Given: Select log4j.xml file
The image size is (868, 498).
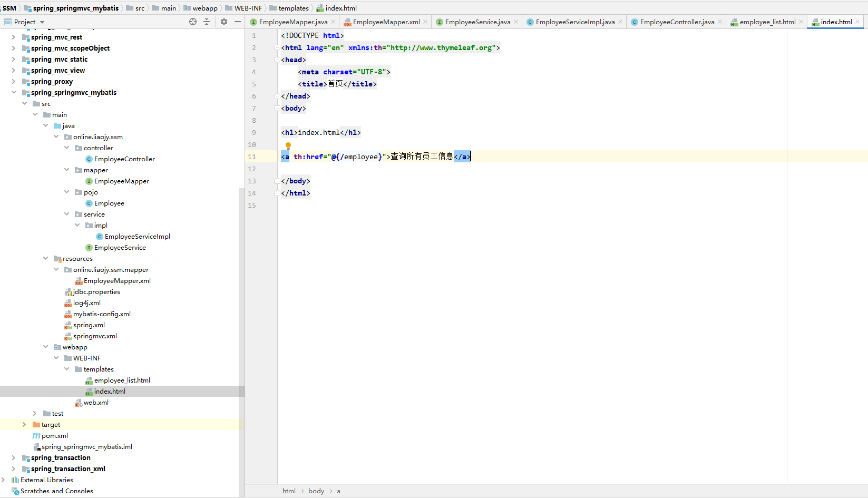Looking at the screenshot, I should tap(87, 302).
